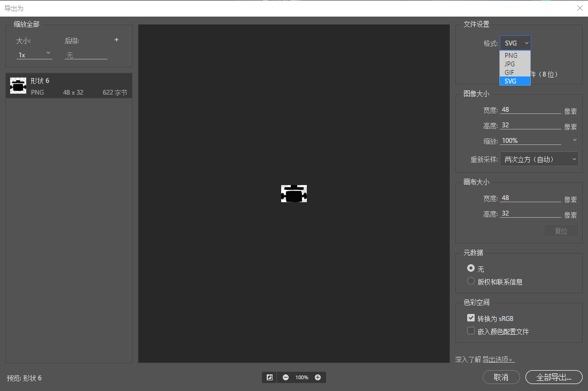Click the 预览: 形状 6 status text
The width and height of the screenshot is (588, 391).
25,378
